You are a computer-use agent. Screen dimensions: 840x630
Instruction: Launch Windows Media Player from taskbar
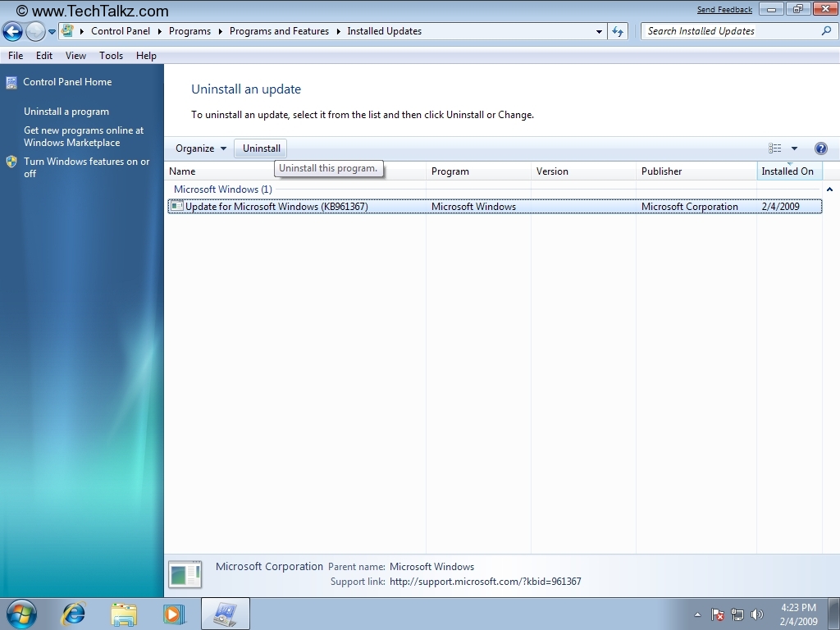point(174,614)
